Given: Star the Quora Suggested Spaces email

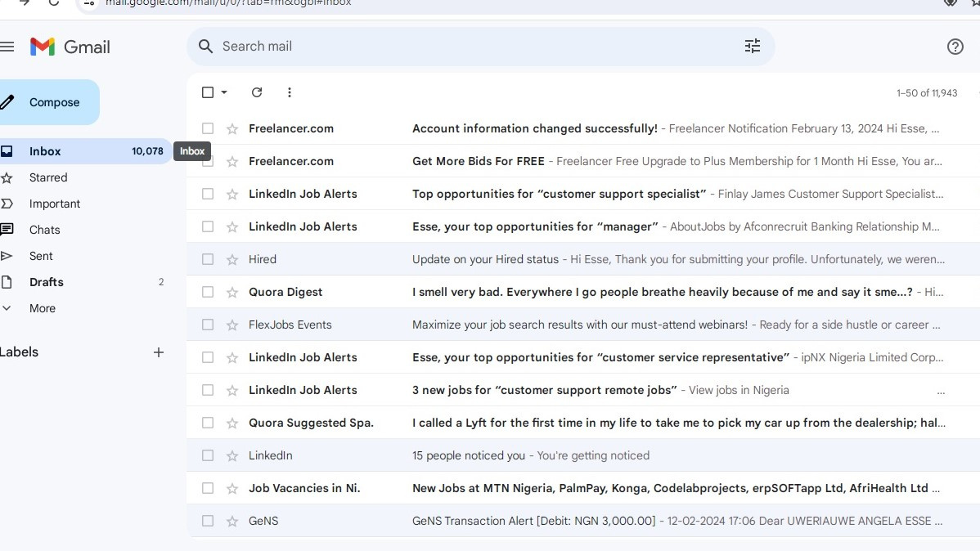Looking at the screenshot, I should [x=232, y=423].
